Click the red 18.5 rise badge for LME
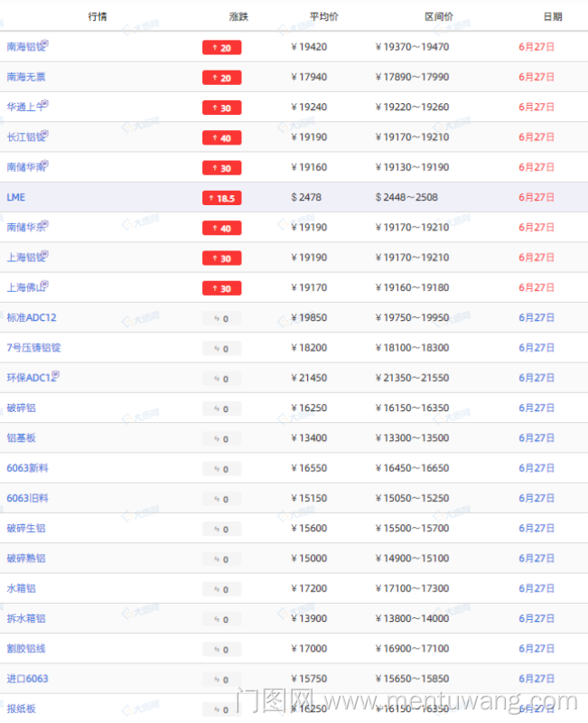The height and width of the screenshot is (723, 588). click(221, 198)
